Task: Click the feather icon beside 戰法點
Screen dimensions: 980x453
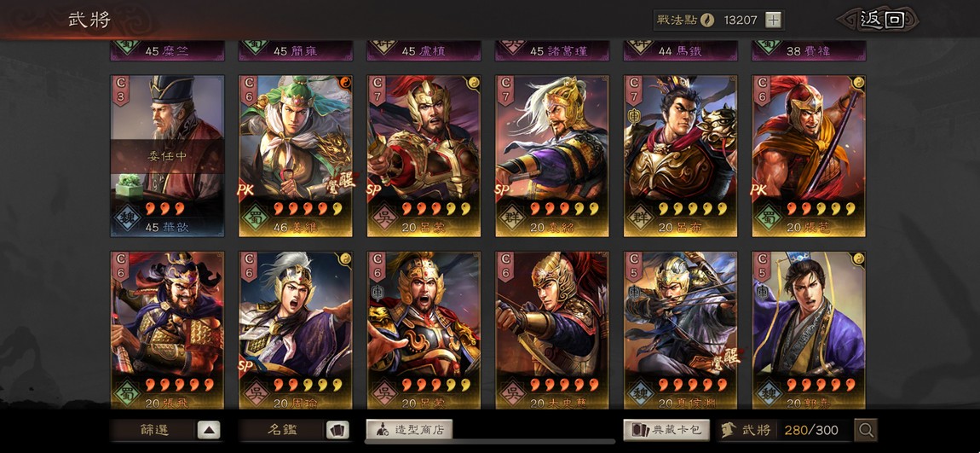Action: (707, 20)
